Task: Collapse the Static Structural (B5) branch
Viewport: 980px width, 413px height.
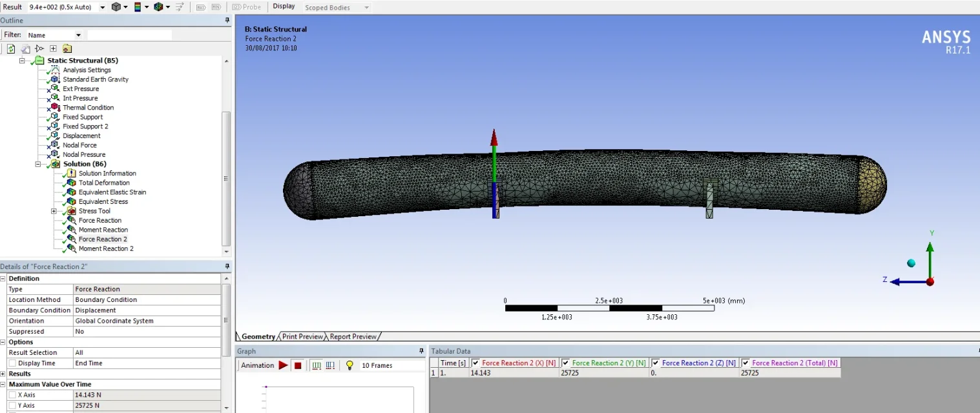Action: [22, 61]
